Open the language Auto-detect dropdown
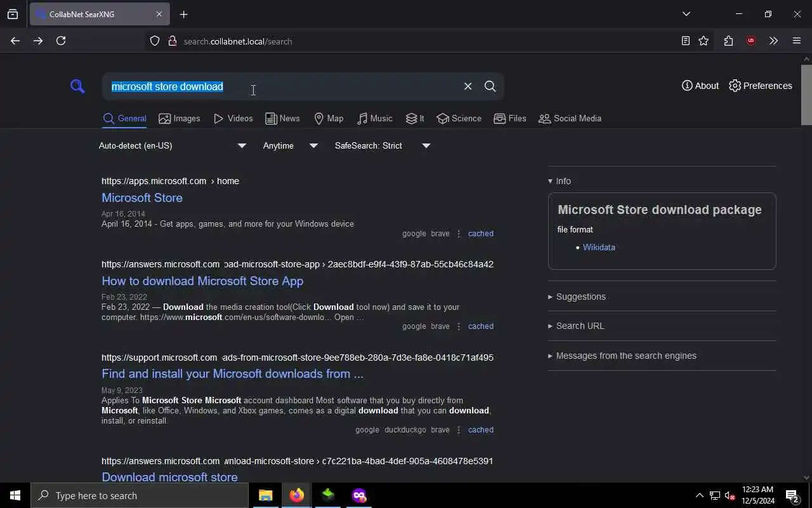Viewport: 812px width, 508px height. pos(172,145)
